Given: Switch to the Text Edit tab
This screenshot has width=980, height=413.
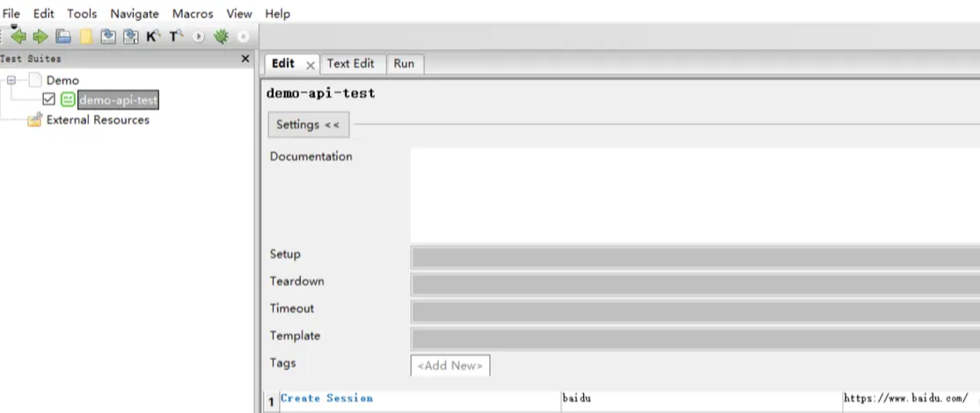Looking at the screenshot, I should click(x=351, y=63).
